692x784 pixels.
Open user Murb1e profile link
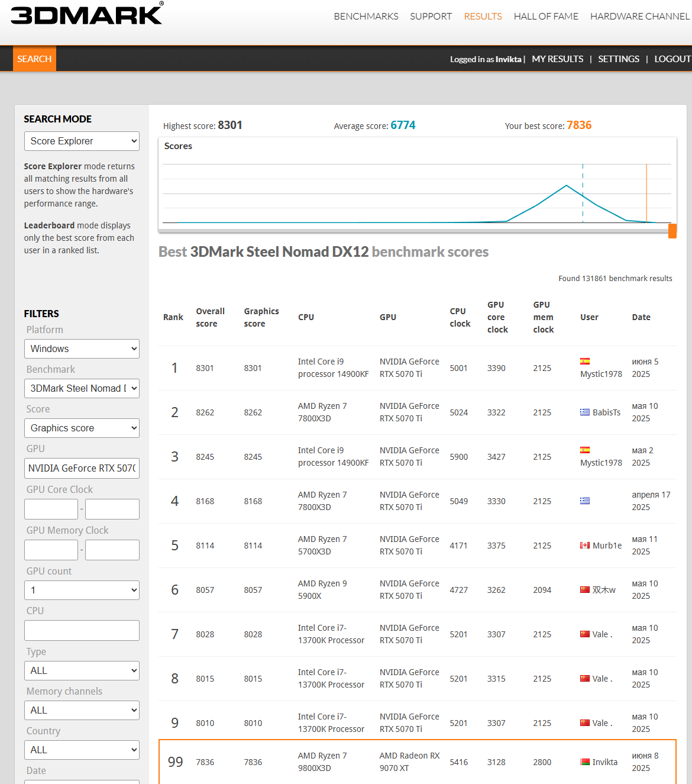[x=607, y=546]
